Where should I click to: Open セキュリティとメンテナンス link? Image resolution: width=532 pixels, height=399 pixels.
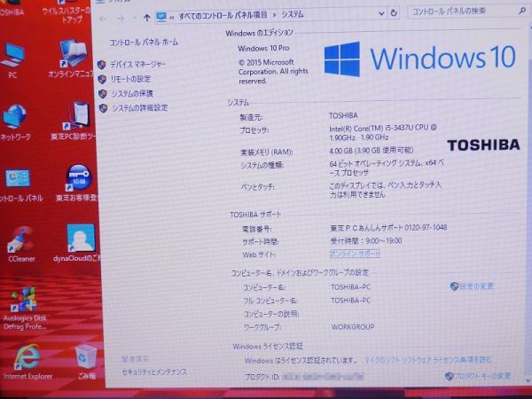tap(154, 372)
